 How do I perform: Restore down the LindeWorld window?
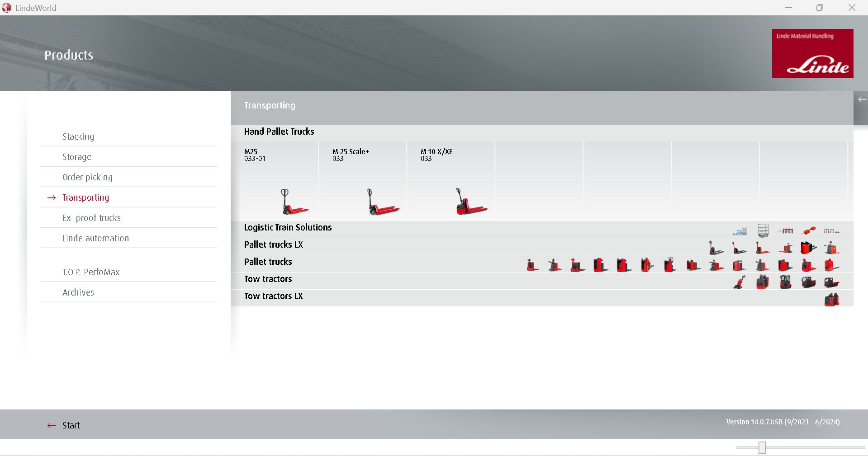[x=820, y=8]
